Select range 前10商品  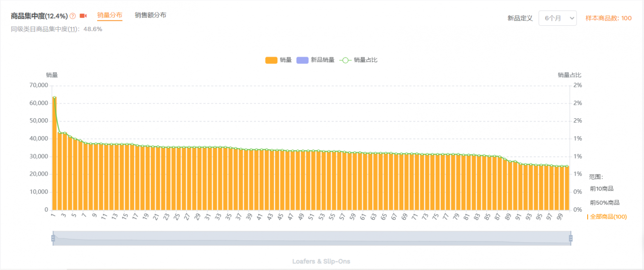(602, 189)
